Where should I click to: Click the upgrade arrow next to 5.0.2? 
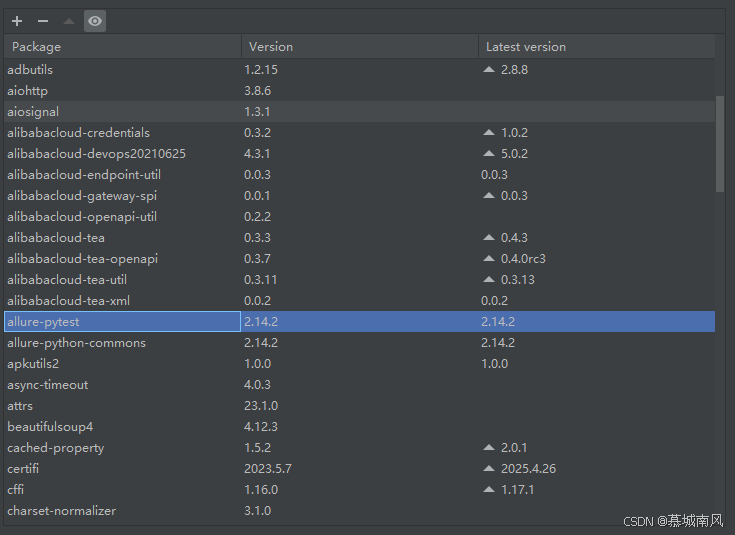(489, 153)
